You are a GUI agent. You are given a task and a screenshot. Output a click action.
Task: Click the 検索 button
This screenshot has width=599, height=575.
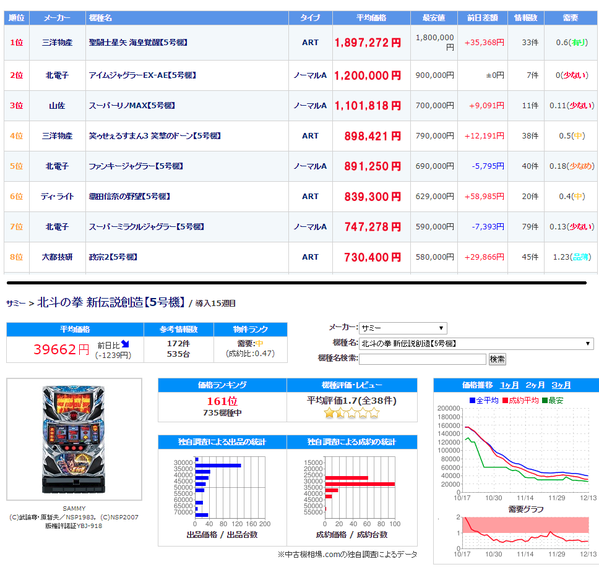(497, 359)
